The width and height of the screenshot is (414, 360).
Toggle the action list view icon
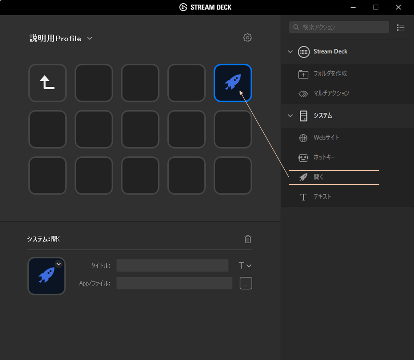tap(400, 27)
